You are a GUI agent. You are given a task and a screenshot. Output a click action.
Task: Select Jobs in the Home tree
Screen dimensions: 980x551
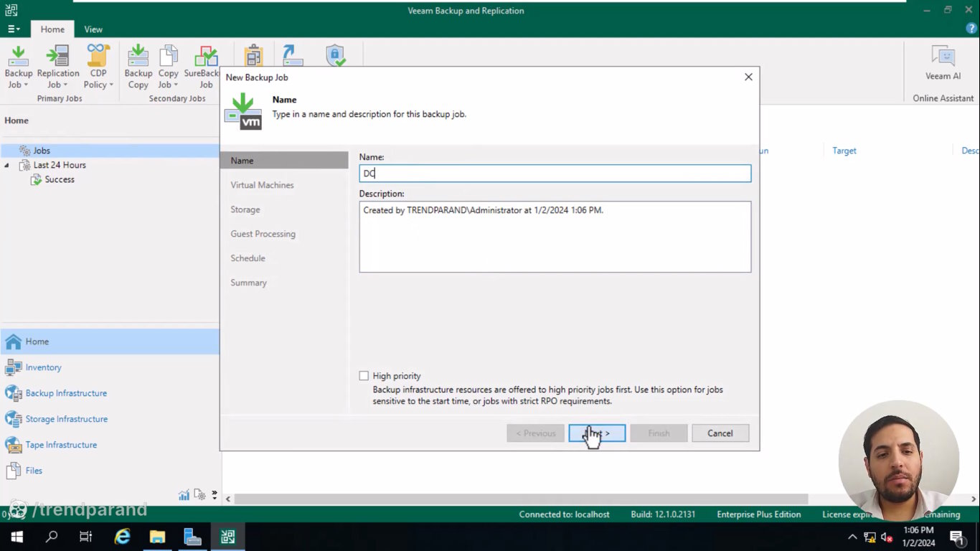[x=42, y=151]
